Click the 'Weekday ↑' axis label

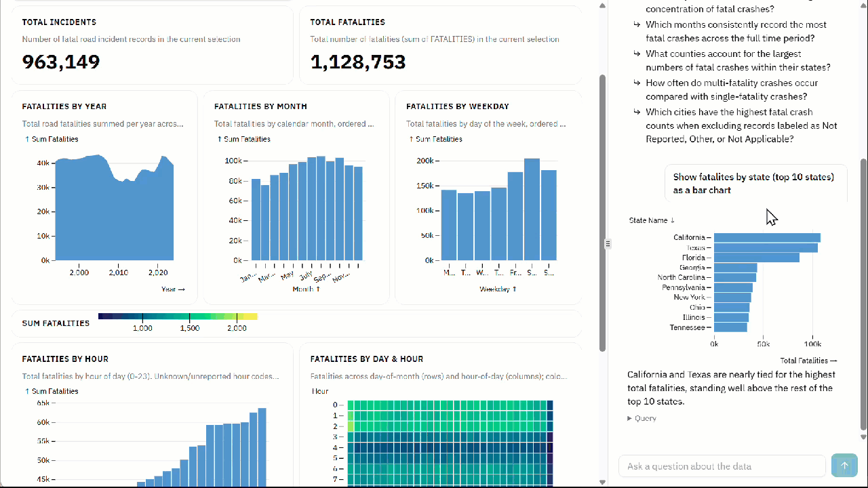pyautogui.click(x=498, y=289)
